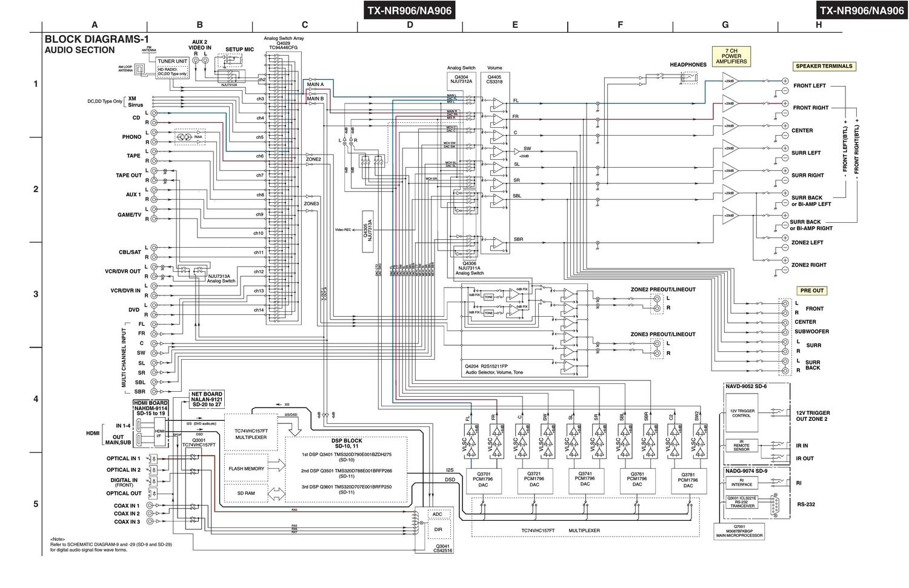
Task: Select the FLASH MEMORY block
Action: 246,469
